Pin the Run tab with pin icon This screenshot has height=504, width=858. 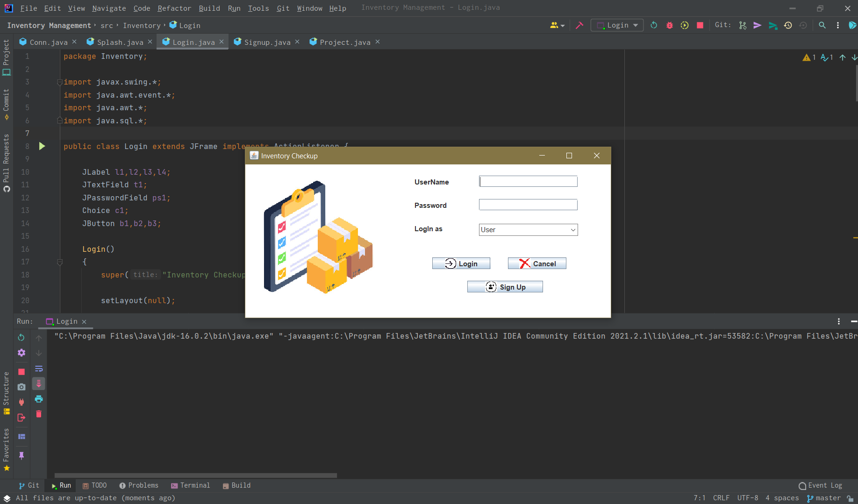pos(21,455)
